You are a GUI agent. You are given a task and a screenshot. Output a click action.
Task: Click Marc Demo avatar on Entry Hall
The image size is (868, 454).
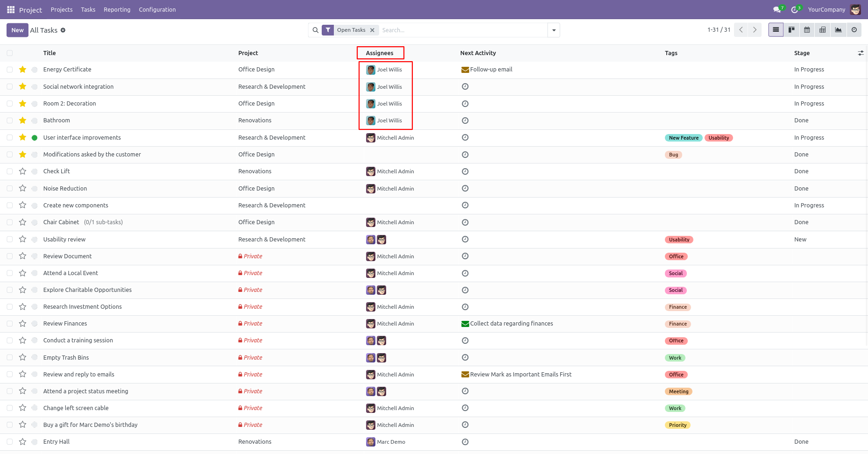pos(371,442)
